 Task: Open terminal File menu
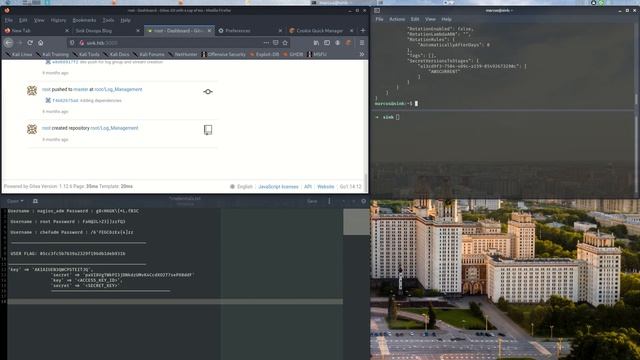coord(379,19)
